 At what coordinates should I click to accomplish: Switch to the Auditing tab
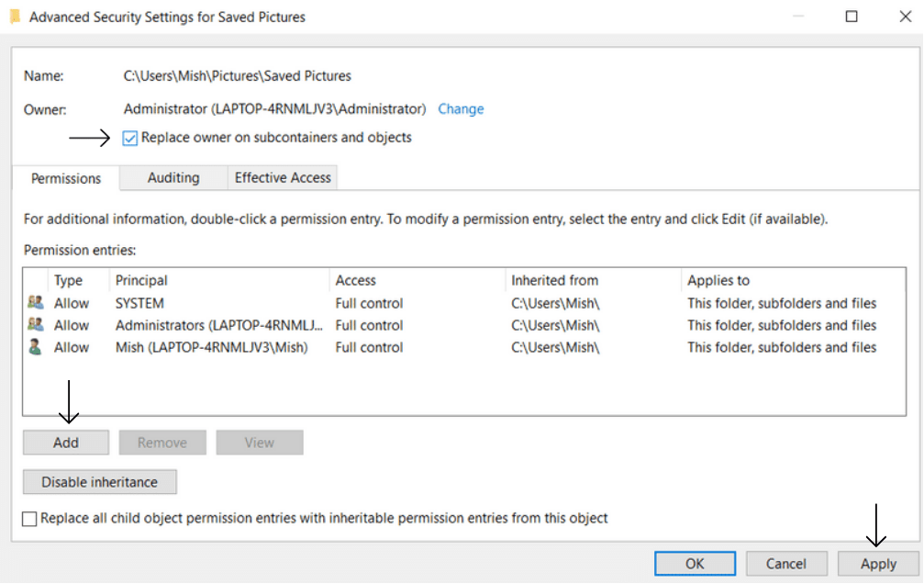pyautogui.click(x=173, y=178)
